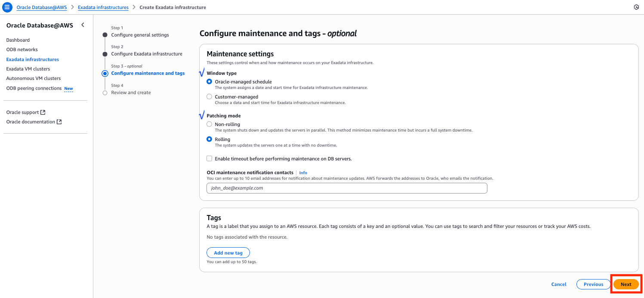Viewport: 644px width, 298px height.
Task: Click the hexagon icon in the top-right corner
Action: pyautogui.click(x=636, y=7)
